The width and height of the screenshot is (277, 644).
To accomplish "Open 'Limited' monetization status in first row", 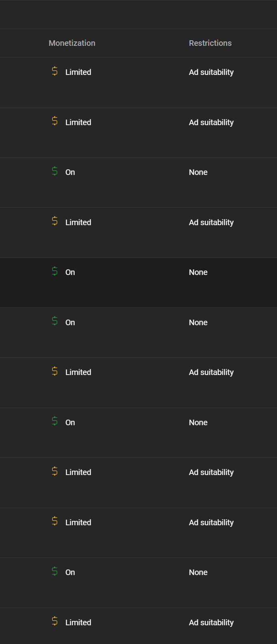I will coord(78,72).
